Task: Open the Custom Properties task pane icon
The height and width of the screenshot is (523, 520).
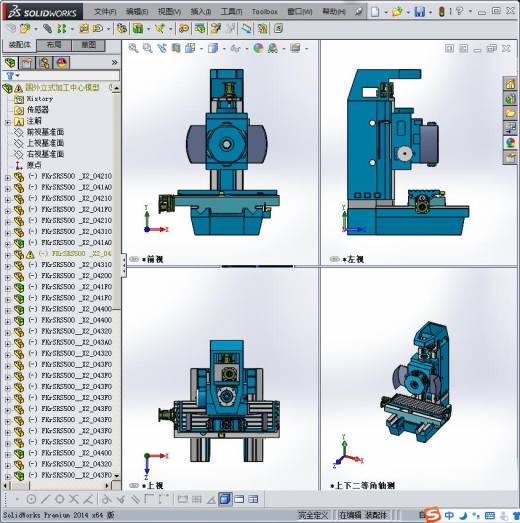Action: pyautogui.click(x=510, y=157)
